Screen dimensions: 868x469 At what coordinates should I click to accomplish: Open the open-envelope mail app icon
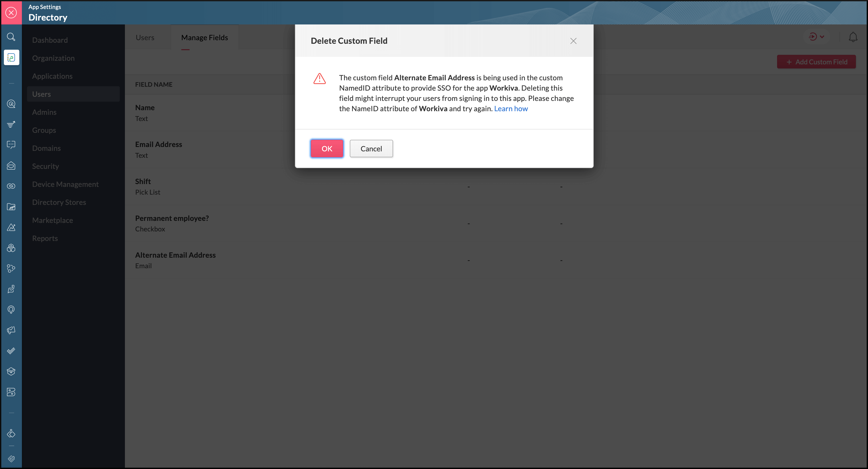coord(11,166)
